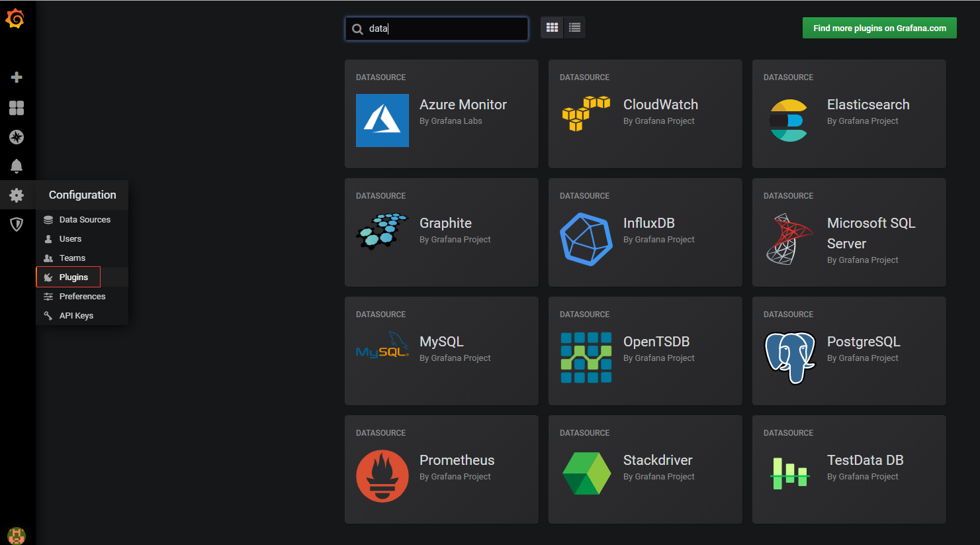Click the Grafana logo
This screenshot has width=980, height=545.
[17, 19]
